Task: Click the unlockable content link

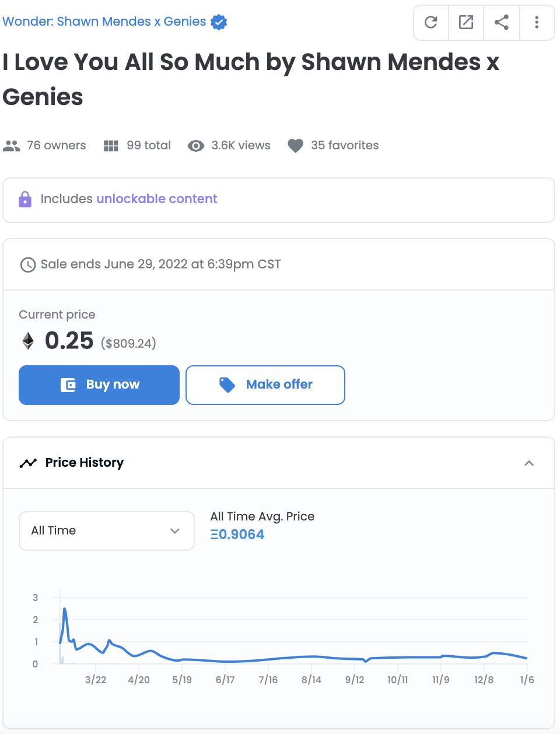Action: 157,199
